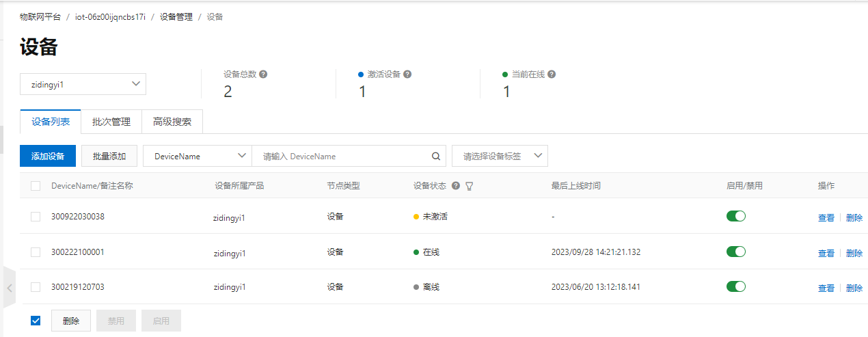Disable device 300922030038 with its toggle
Screen dimensions: 868x337
click(735, 216)
